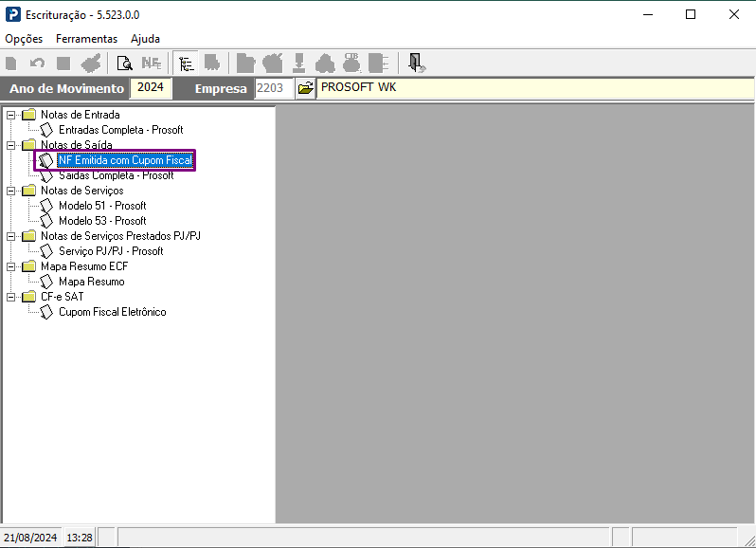
Task: Select Serviço PJ/PJ - Prosoft
Action: pos(111,251)
